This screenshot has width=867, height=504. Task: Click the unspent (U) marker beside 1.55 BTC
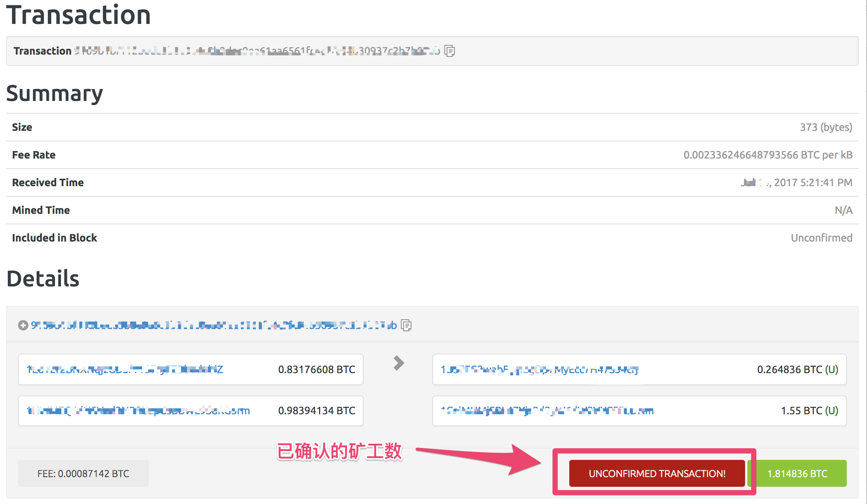pos(832,411)
